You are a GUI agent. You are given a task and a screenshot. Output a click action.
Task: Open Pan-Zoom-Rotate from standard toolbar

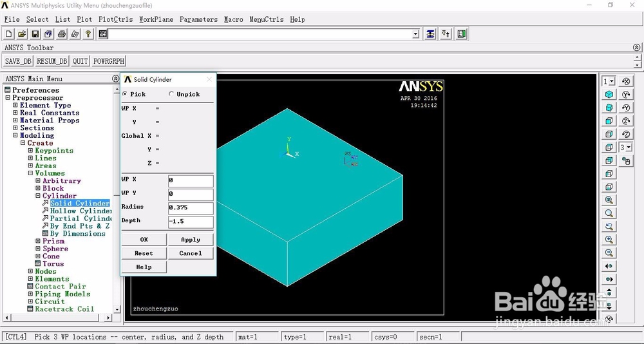click(48, 33)
